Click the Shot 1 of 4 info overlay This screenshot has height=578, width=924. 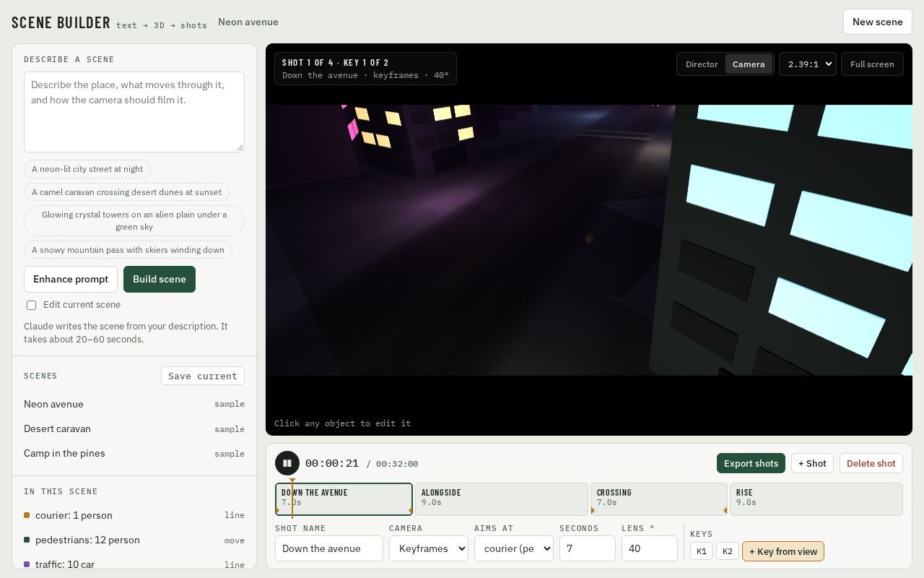pyautogui.click(x=365, y=69)
